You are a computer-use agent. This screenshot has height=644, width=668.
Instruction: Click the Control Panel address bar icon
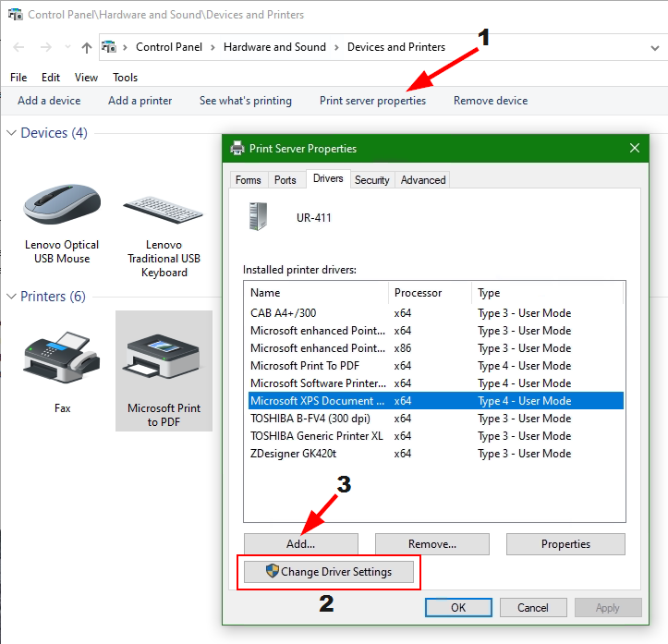[109, 47]
